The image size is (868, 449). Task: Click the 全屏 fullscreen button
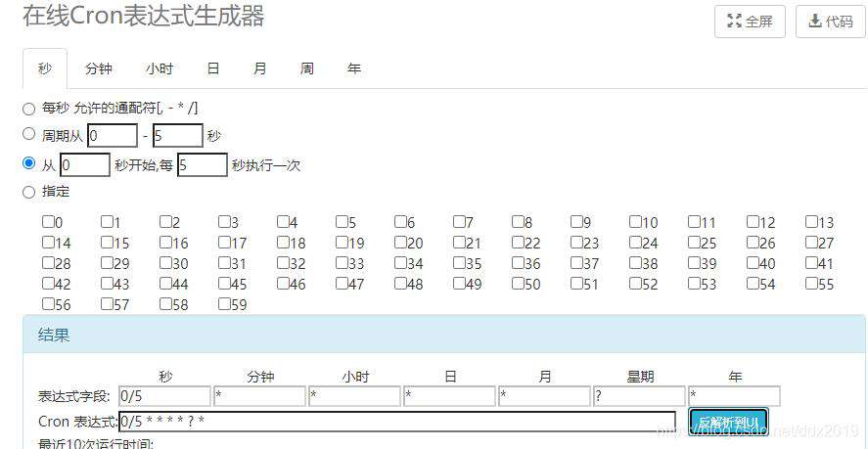tap(750, 22)
